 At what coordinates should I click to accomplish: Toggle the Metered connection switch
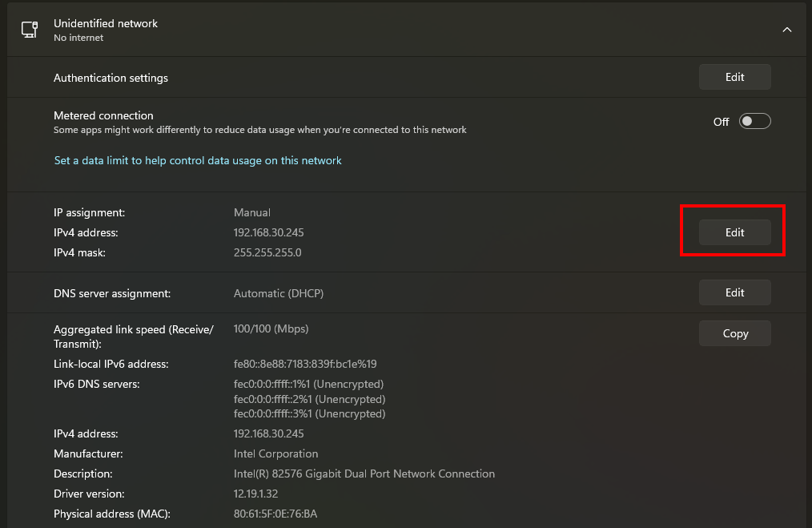click(x=754, y=121)
